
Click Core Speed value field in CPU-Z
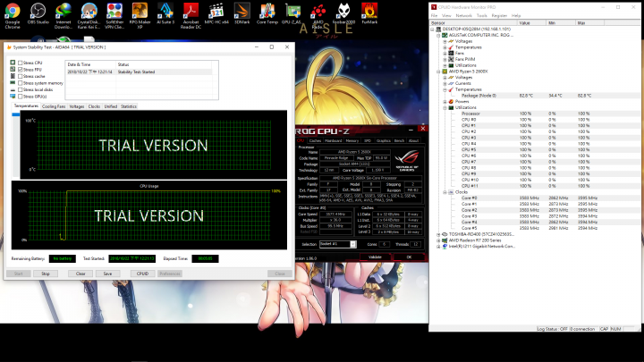tap(335, 215)
